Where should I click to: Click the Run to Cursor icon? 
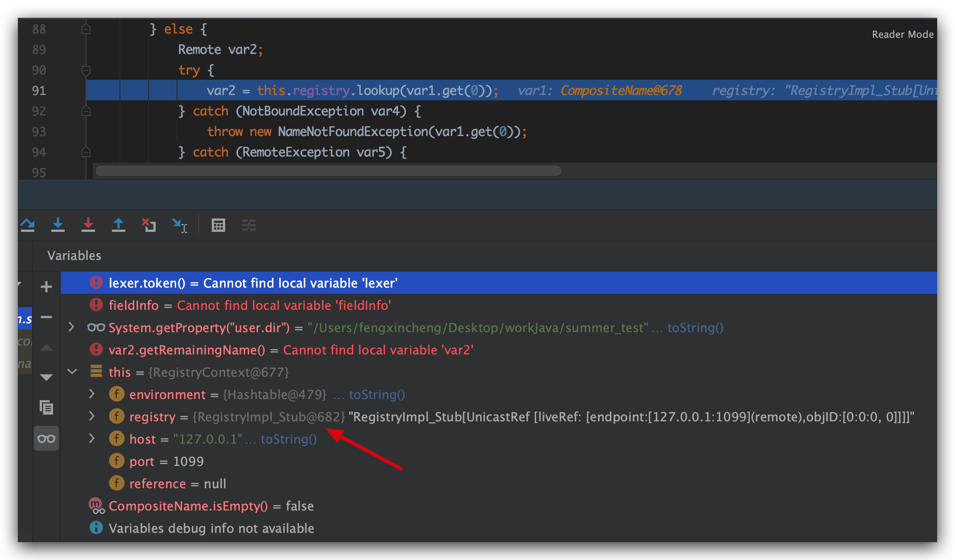coord(179,225)
